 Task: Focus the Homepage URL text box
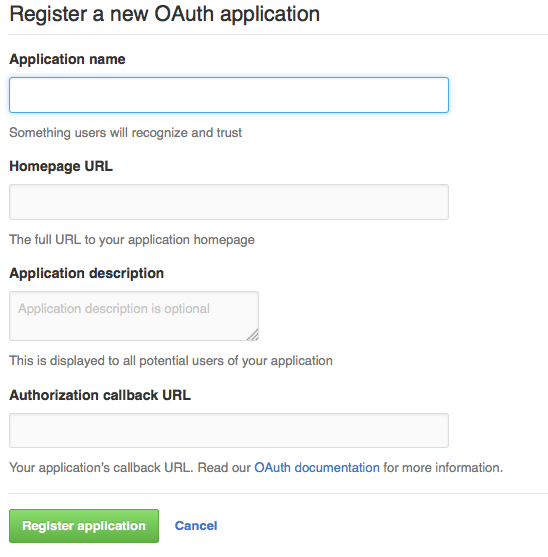coord(229,202)
